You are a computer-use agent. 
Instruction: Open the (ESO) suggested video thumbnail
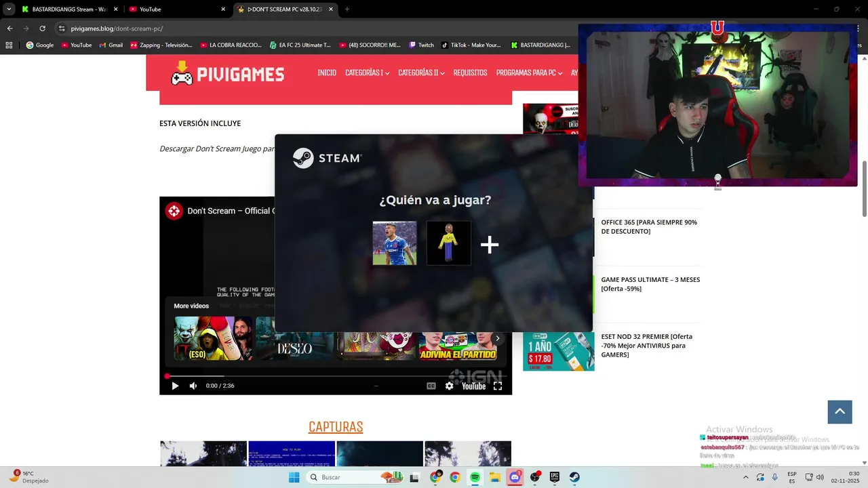[x=213, y=338]
